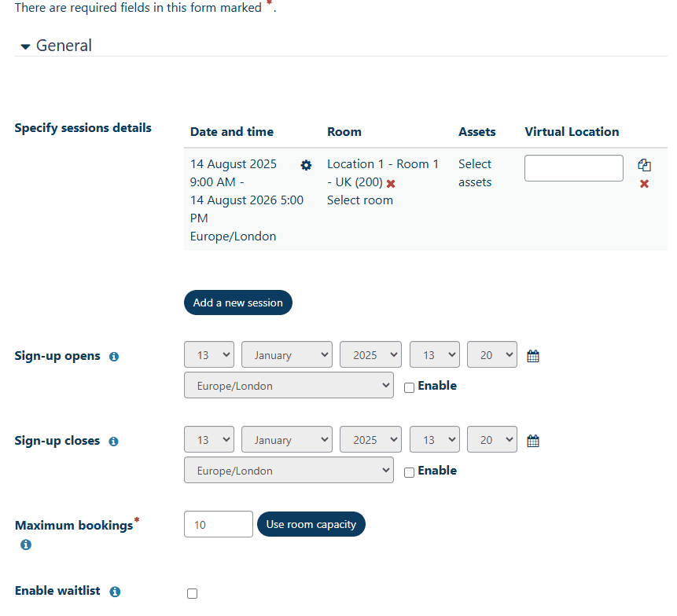677x616 pixels.
Task: Click the duplicate virtual location icon
Action: 644,165
